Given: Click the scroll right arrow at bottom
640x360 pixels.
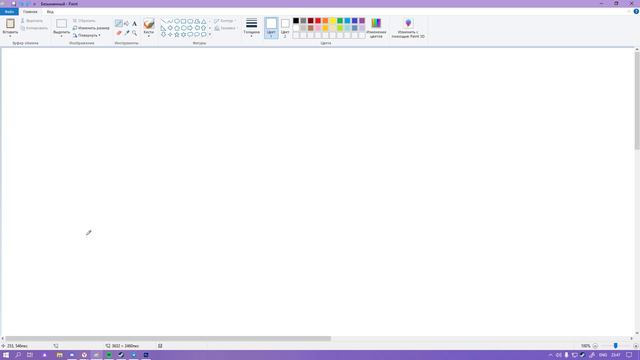Looking at the screenshot, I should click(x=631, y=338).
